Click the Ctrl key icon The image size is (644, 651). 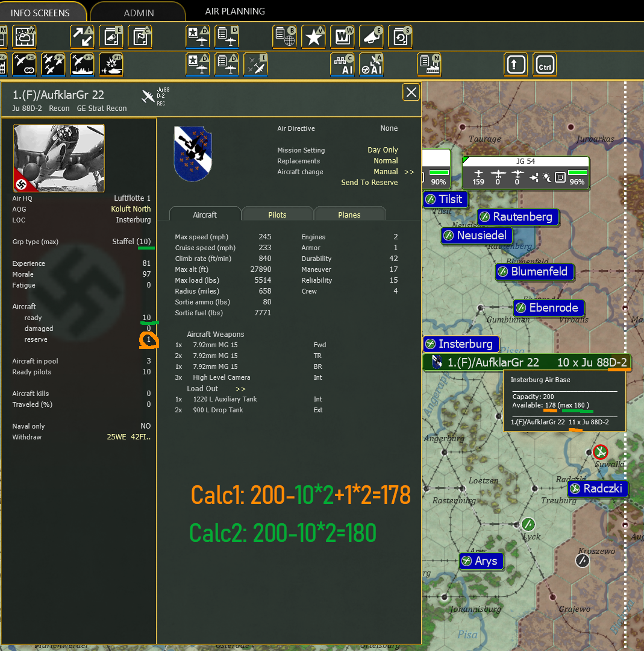click(x=545, y=64)
